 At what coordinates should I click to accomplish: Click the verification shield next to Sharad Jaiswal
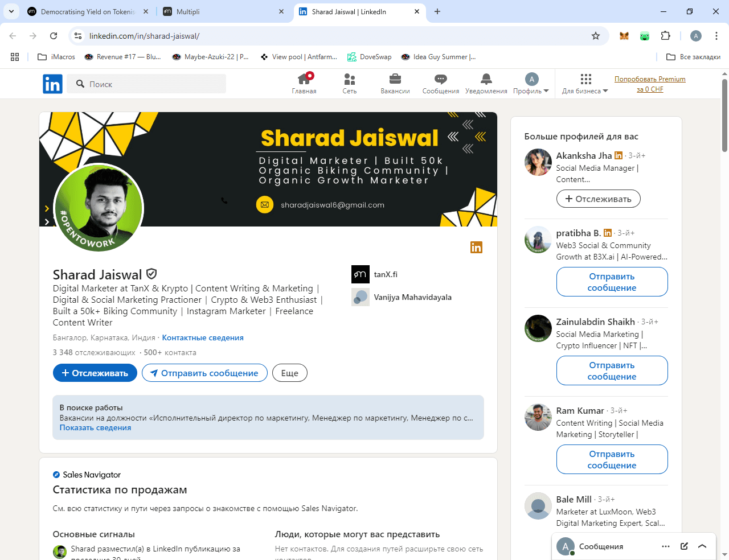coord(151,274)
